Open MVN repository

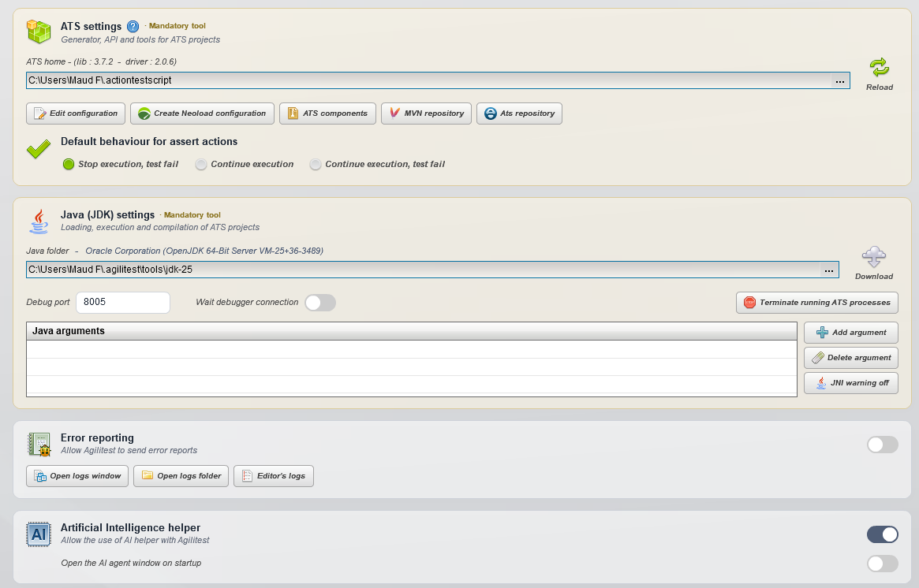coord(426,114)
